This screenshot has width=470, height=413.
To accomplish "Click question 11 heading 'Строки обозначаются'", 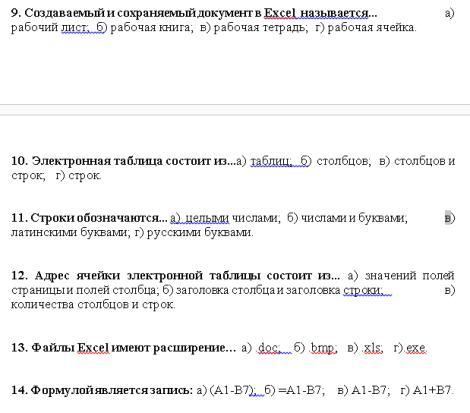I will [89, 218].
